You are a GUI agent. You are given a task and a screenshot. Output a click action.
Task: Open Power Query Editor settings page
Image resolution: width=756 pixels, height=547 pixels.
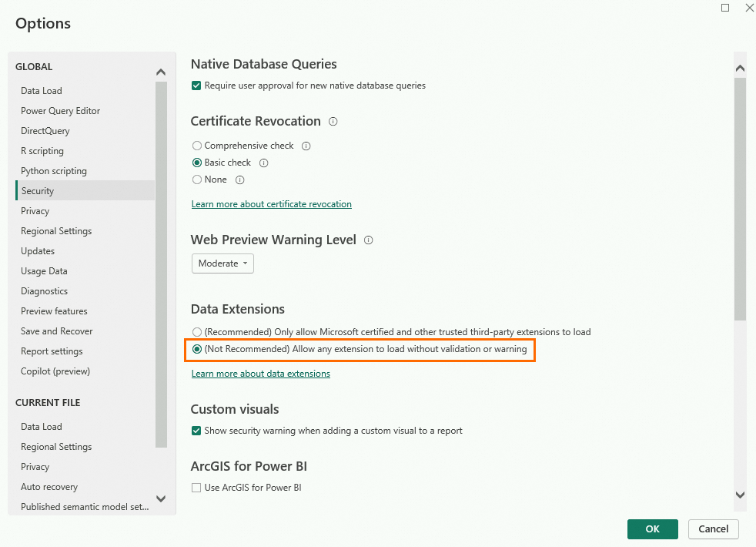[x=60, y=111]
